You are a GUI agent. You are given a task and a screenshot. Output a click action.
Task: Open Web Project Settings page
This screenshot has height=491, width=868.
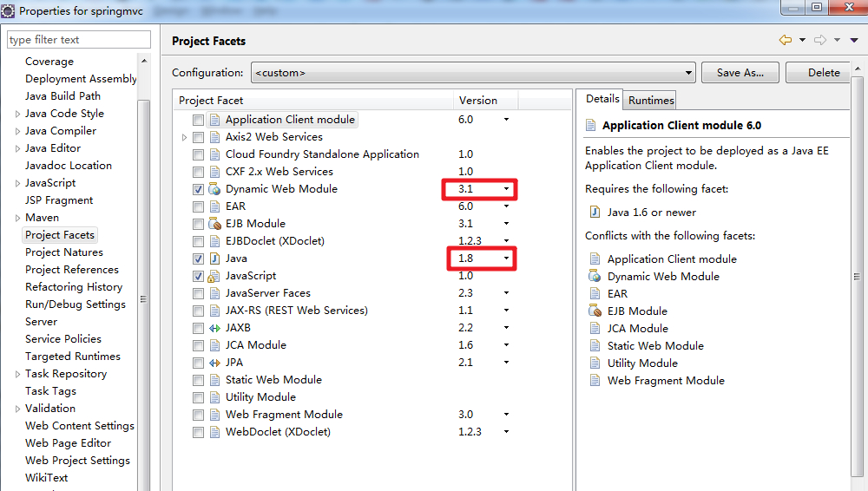(77, 461)
